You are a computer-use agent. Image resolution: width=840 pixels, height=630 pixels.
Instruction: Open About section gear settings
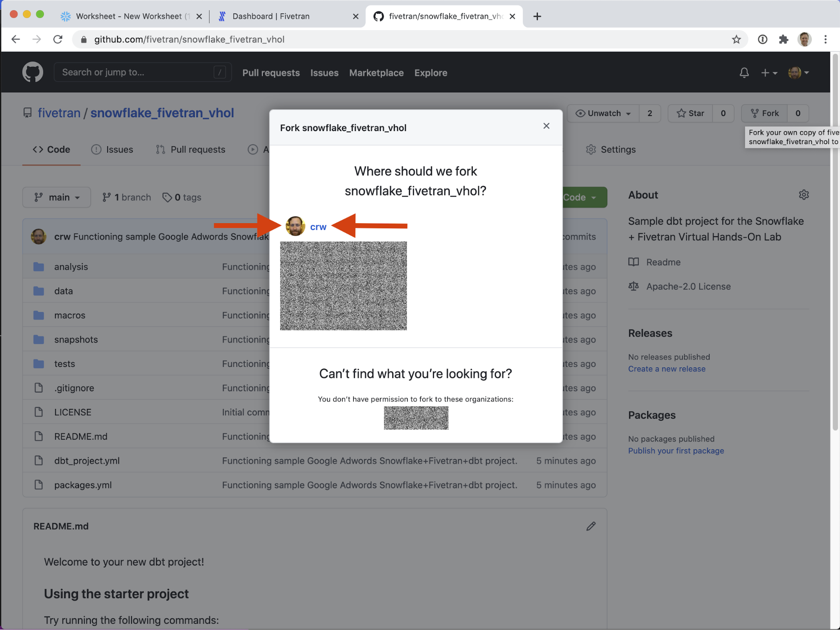pyautogui.click(x=803, y=195)
